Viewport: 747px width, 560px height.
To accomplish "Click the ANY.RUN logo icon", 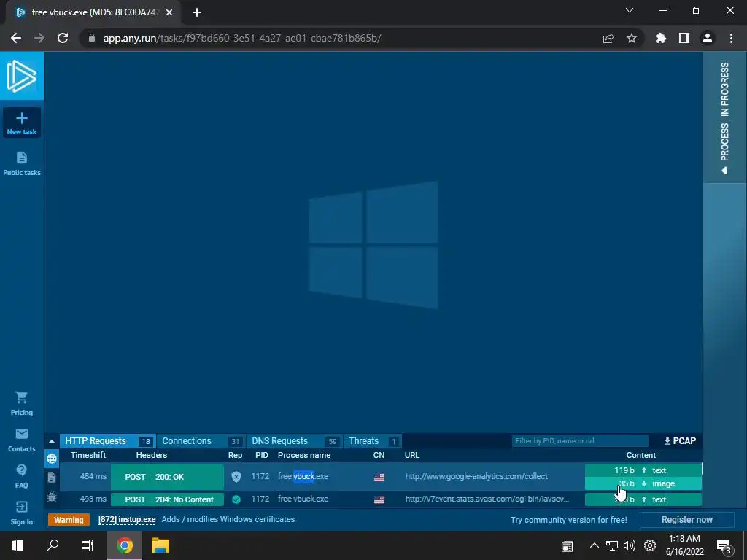I will (x=21, y=76).
